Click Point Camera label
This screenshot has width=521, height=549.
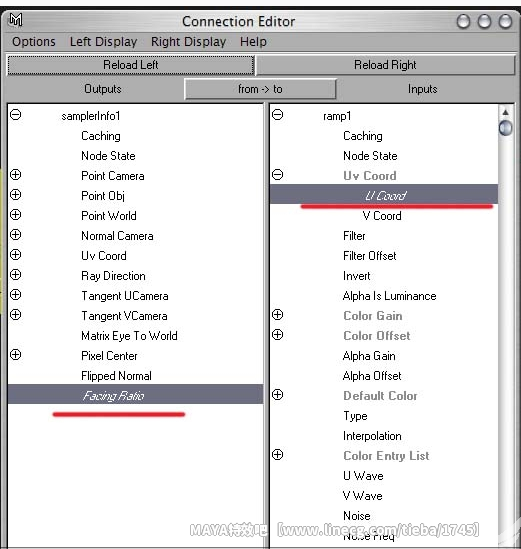113,176
